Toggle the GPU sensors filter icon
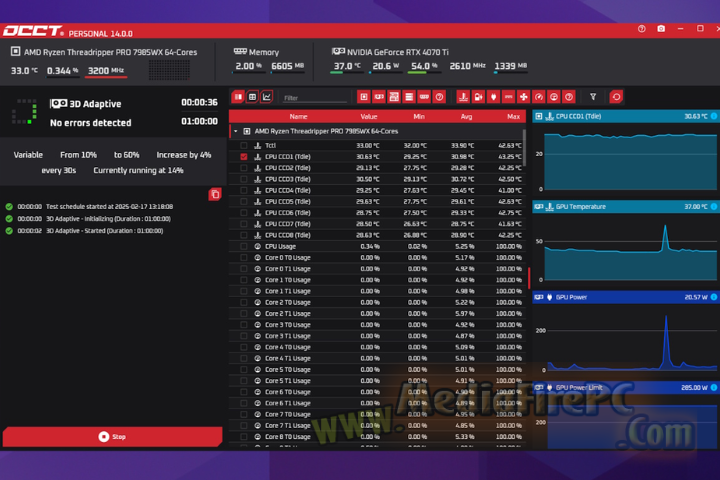The image size is (720, 480). pyautogui.click(x=379, y=97)
